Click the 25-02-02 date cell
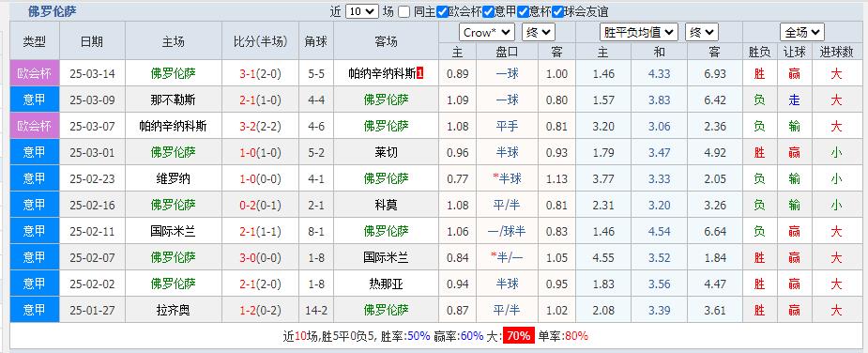Screen dimensions: 868x353 tap(93, 284)
